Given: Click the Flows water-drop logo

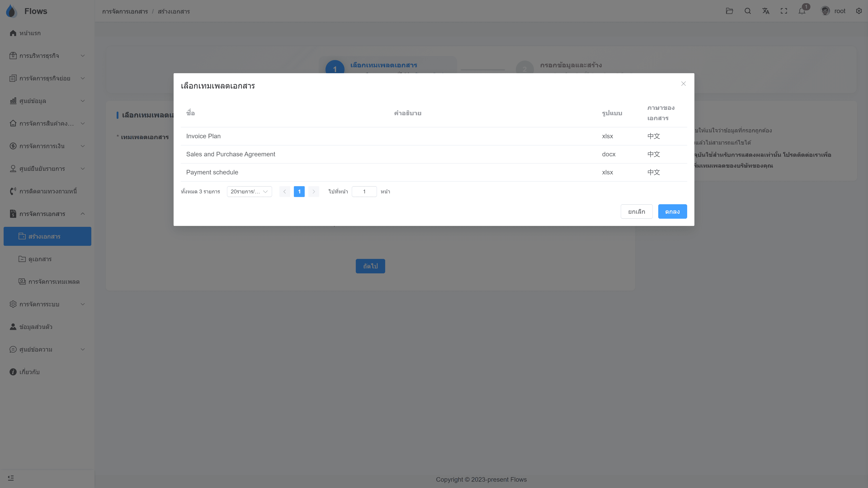Looking at the screenshot, I should click(12, 11).
